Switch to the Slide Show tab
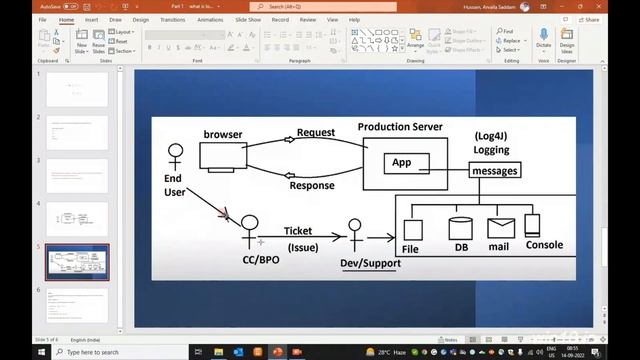640x360 pixels. tap(248, 20)
